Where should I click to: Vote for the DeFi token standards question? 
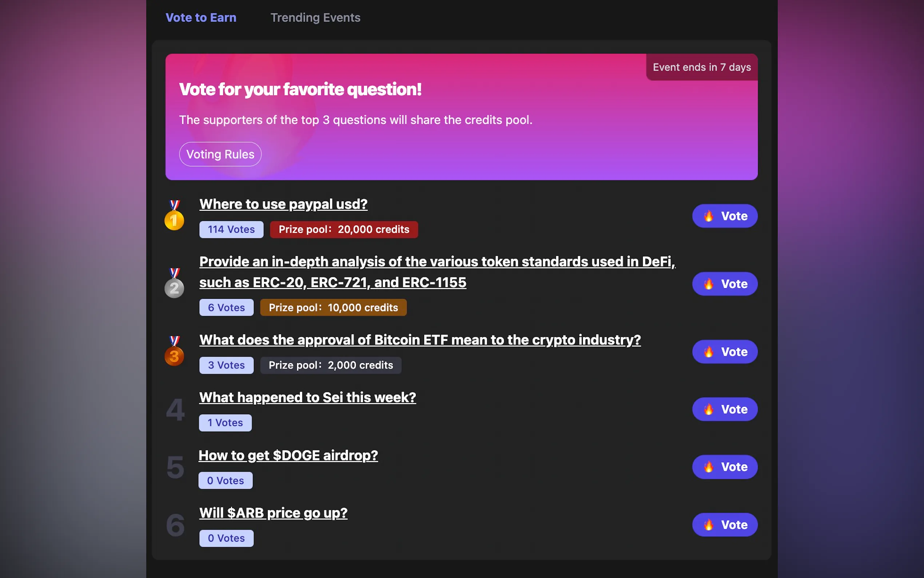click(725, 284)
